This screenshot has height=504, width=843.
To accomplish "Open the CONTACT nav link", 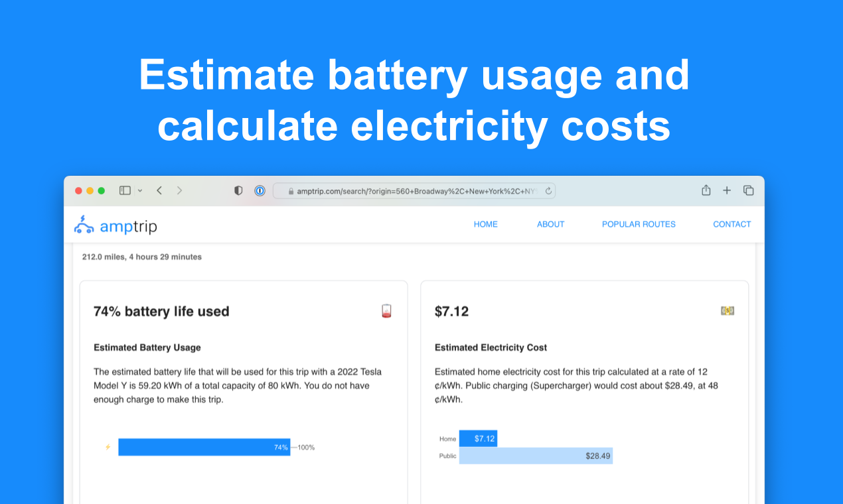I will 732,224.
